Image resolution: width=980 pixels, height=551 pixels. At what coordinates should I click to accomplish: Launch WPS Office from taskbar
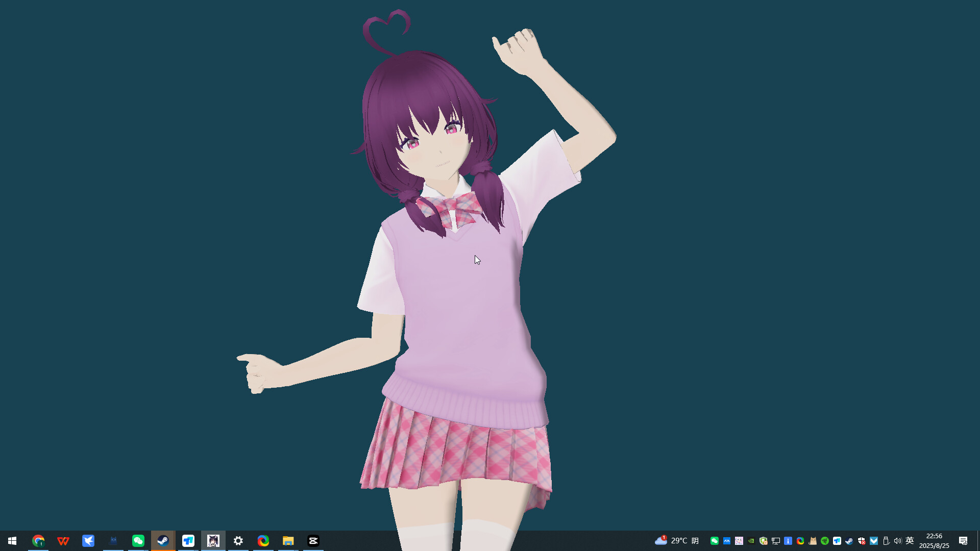pyautogui.click(x=63, y=541)
